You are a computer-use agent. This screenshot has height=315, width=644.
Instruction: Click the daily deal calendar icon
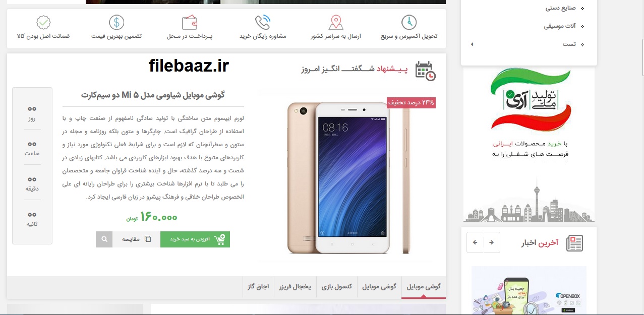pyautogui.click(x=425, y=71)
